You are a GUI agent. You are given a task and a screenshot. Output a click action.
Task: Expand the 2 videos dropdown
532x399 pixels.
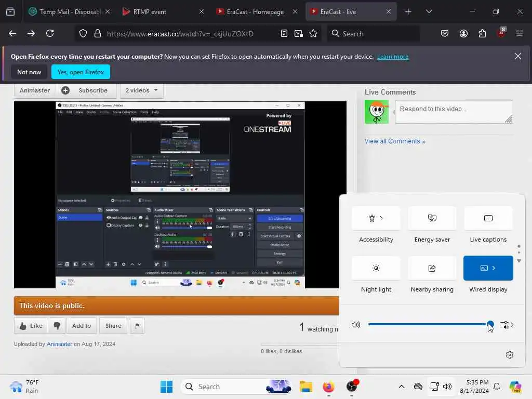point(141,90)
